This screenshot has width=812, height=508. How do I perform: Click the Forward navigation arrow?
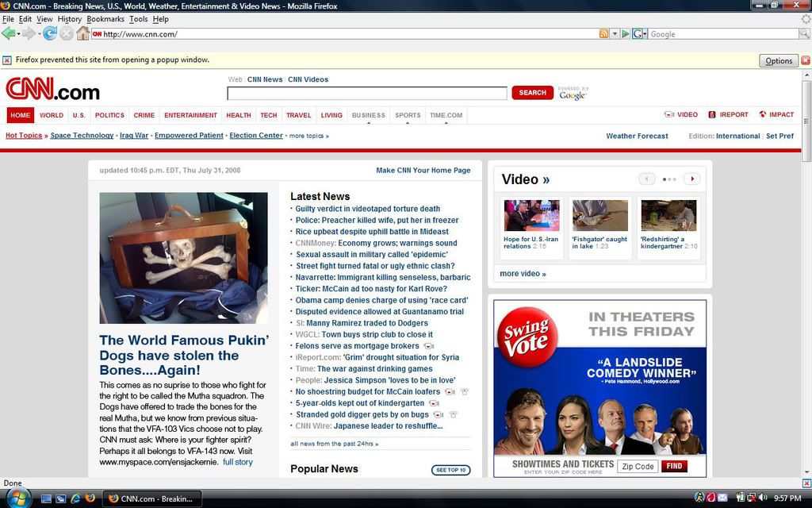tap(28, 33)
